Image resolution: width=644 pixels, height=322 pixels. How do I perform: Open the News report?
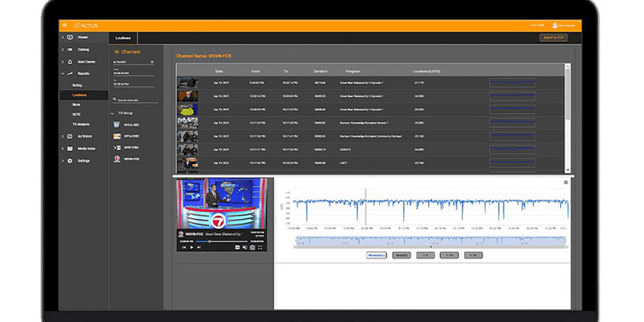tap(77, 105)
